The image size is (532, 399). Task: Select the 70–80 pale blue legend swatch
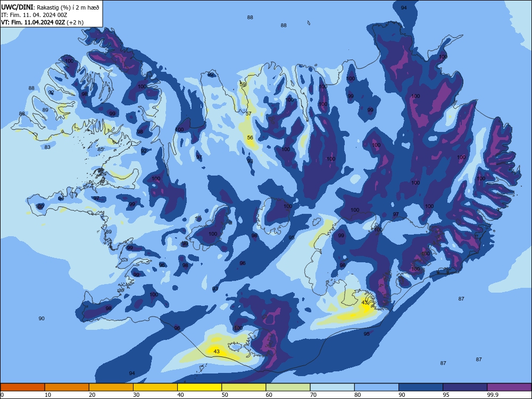332,387
